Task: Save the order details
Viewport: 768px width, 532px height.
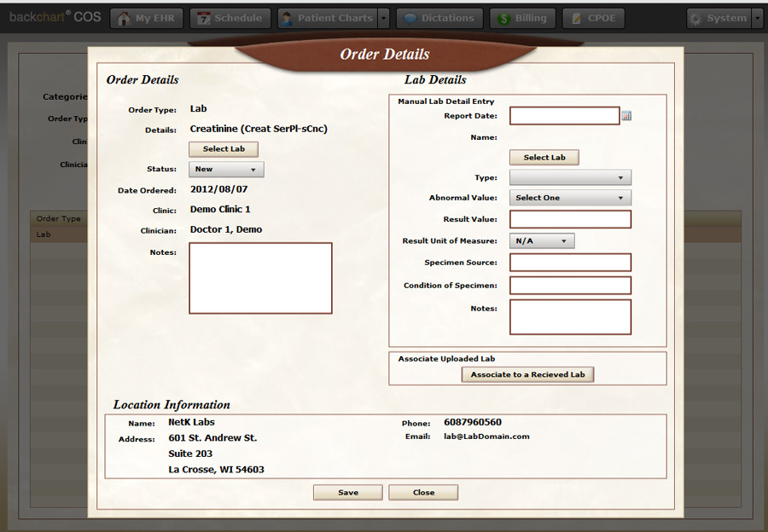Action: pos(348,492)
